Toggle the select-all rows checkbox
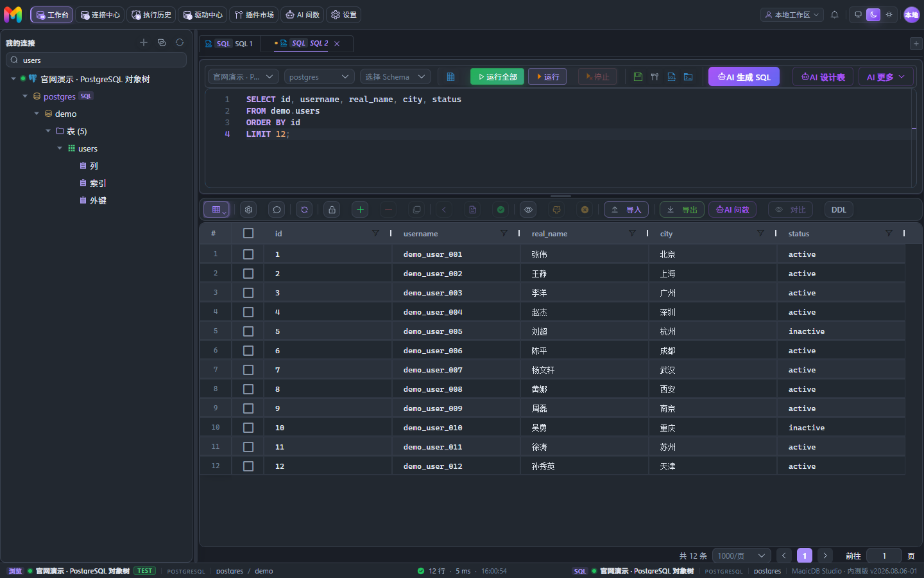Screen dimensions: 924x578 (248, 233)
